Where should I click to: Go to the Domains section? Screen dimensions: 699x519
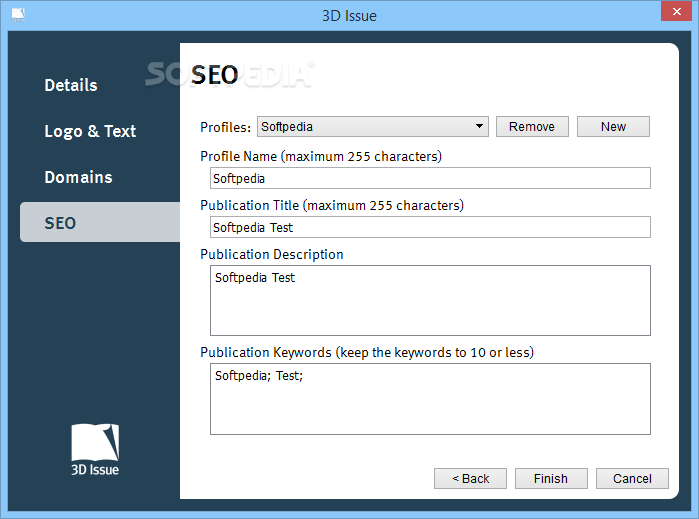pyautogui.click(x=78, y=177)
